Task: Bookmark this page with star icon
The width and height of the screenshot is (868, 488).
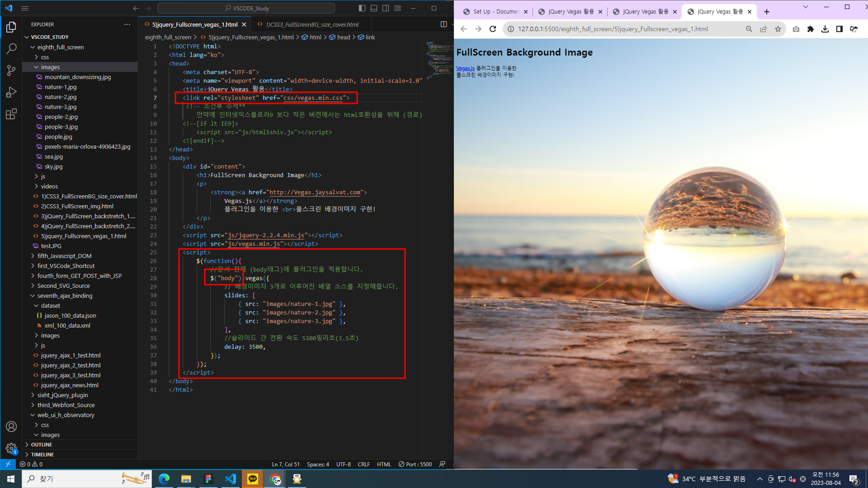Action: (778, 29)
